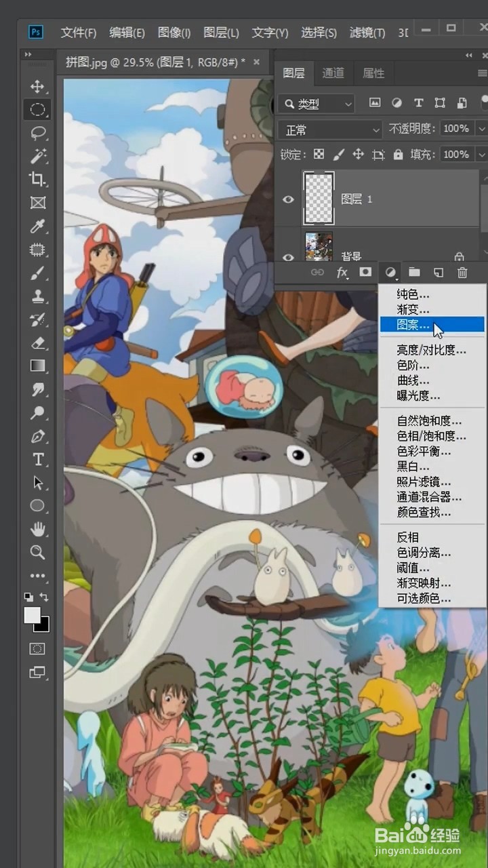Viewport: 488px width, 868px height.
Task: Toggle type layer filter
Action: [418, 103]
